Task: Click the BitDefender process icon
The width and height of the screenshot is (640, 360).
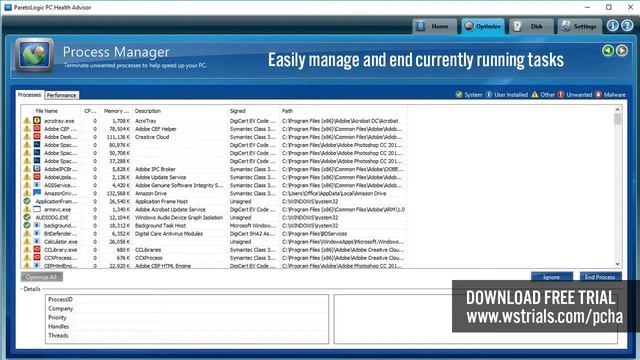Action: tap(37, 233)
